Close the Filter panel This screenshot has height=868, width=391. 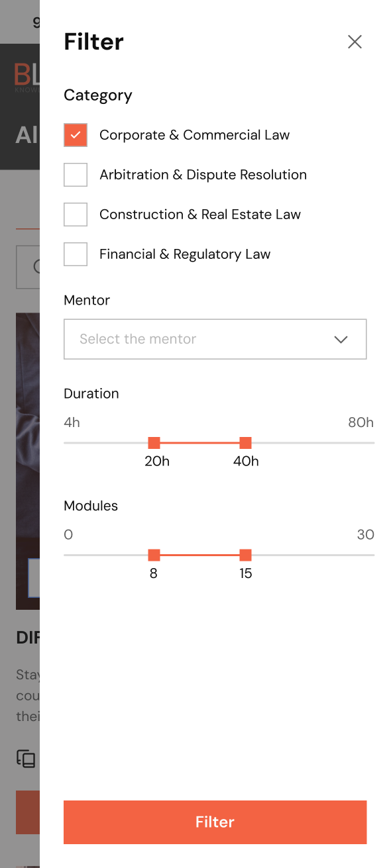pyautogui.click(x=355, y=42)
